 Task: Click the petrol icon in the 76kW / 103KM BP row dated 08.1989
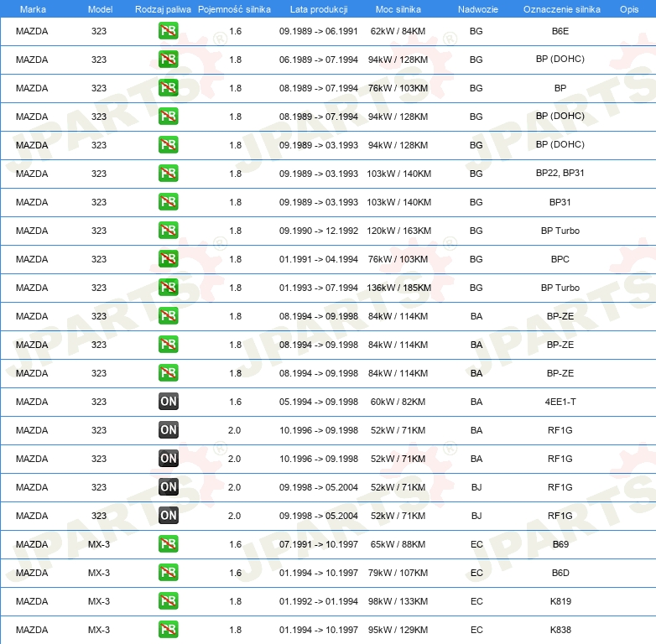pos(168,88)
